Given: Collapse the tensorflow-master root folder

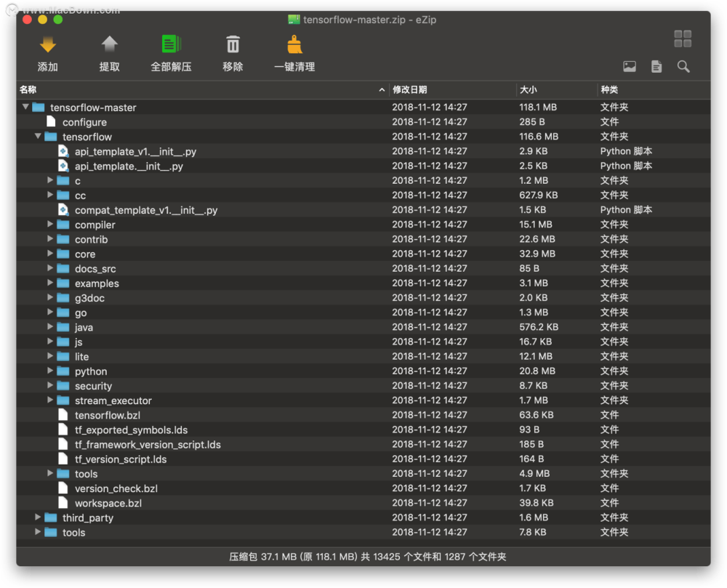Looking at the screenshot, I should [25, 107].
